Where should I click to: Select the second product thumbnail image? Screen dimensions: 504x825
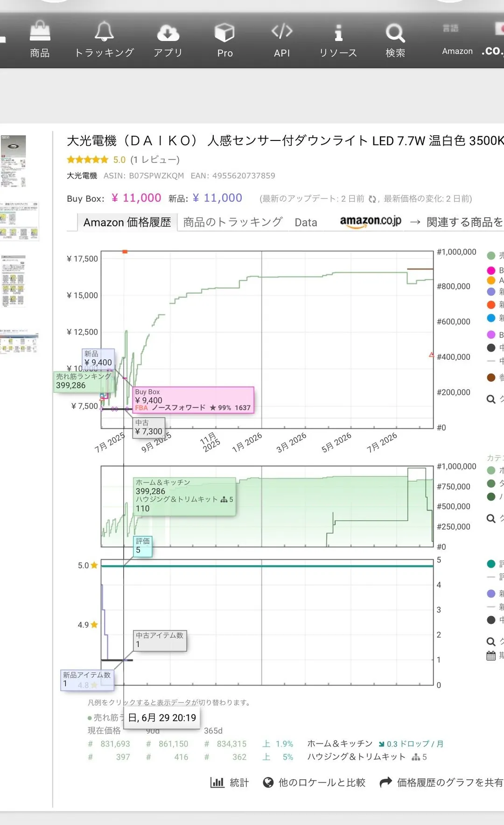click(x=19, y=221)
